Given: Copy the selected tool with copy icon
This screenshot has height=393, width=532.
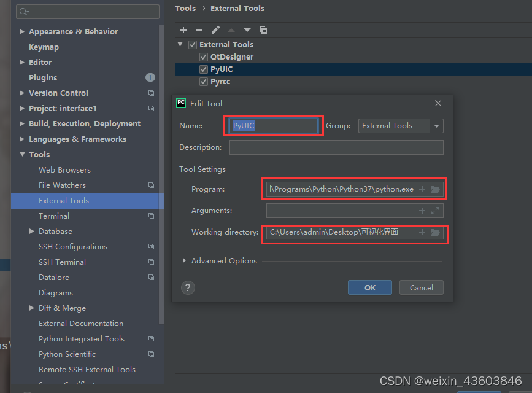Looking at the screenshot, I should point(263,30).
